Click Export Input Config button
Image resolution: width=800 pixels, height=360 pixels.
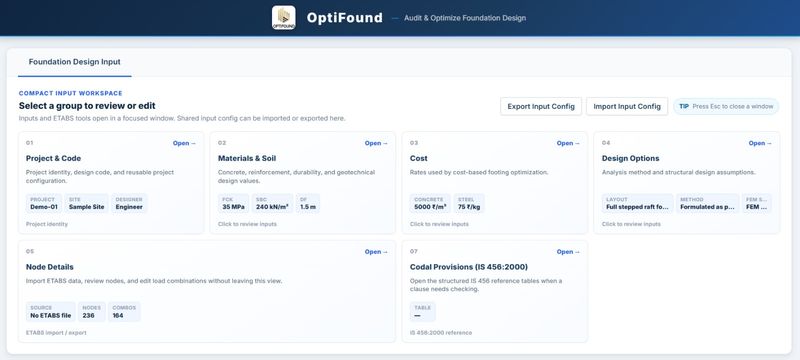tap(541, 107)
